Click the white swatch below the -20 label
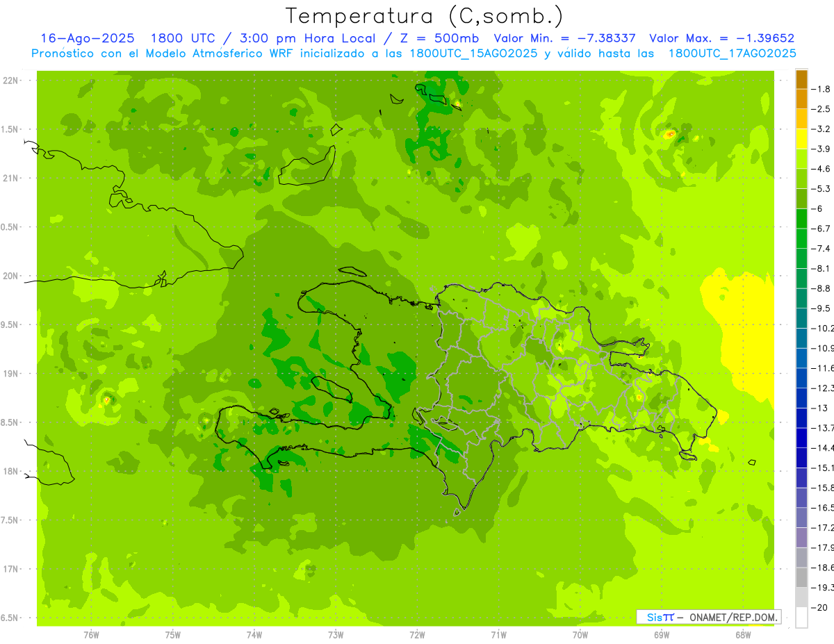The image size is (834, 644). [801, 617]
